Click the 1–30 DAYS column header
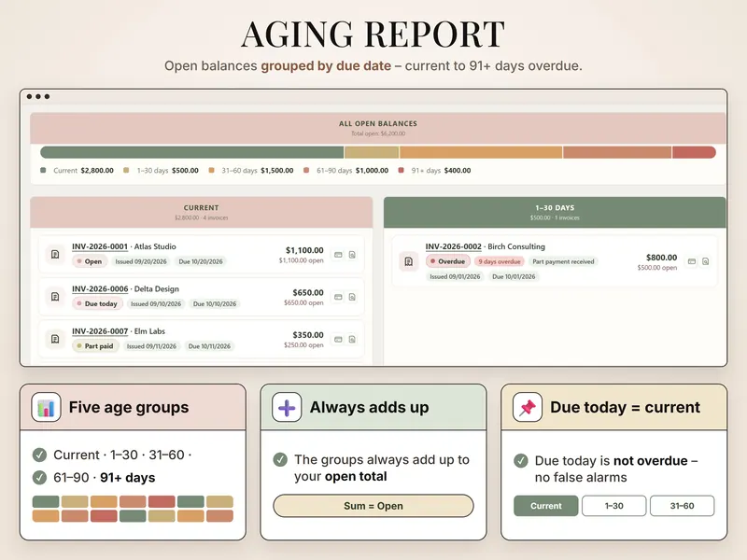This screenshot has height=560, width=747. (x=555, y=213)
